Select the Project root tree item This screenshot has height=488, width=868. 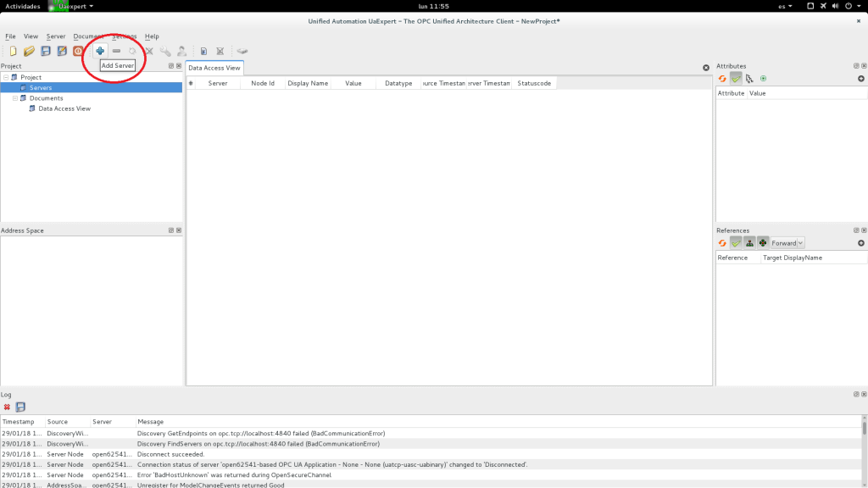pyautogui.click(x=31, y=77)
